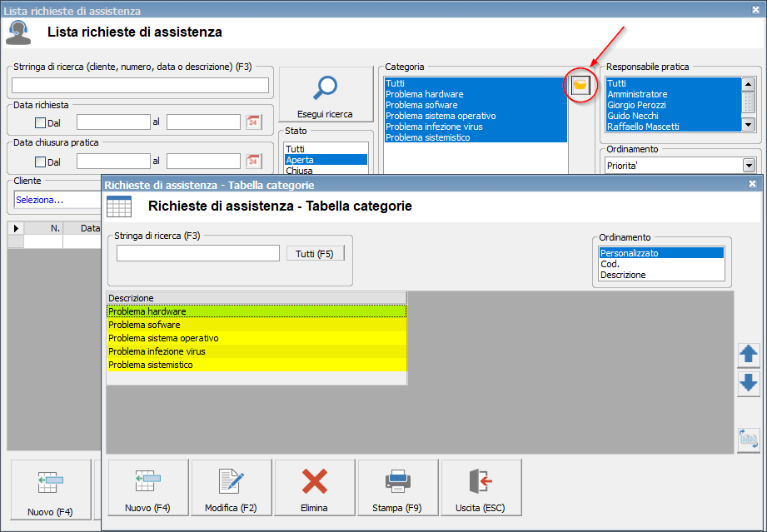Select Descrizione in the Ordinamento list
The width and height of the screenshot is (767, 532).
(623, 275)
